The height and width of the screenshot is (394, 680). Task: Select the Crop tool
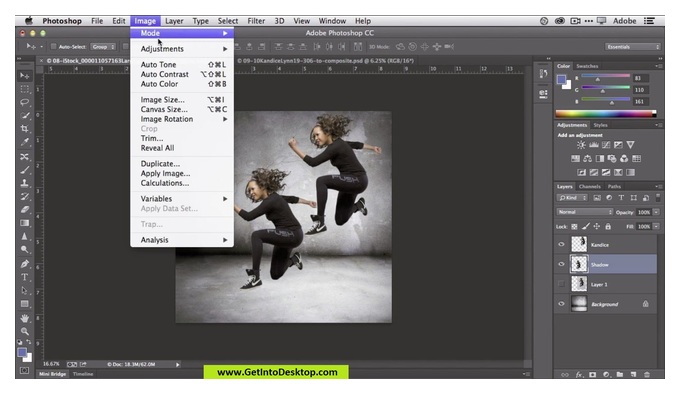tap(25, 129)
